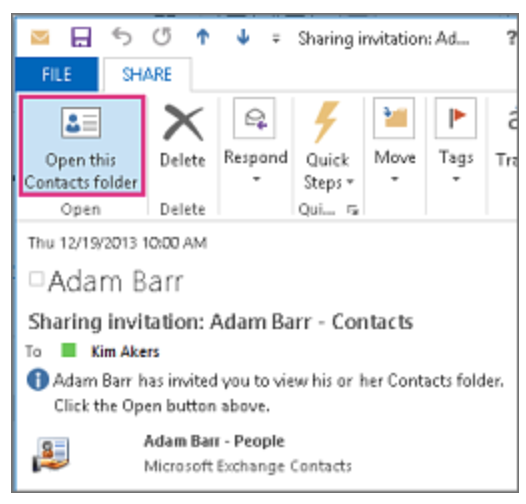Click the Respond envelope icon
This screenshot has width=526, height=504.
[x=255, y=118]
